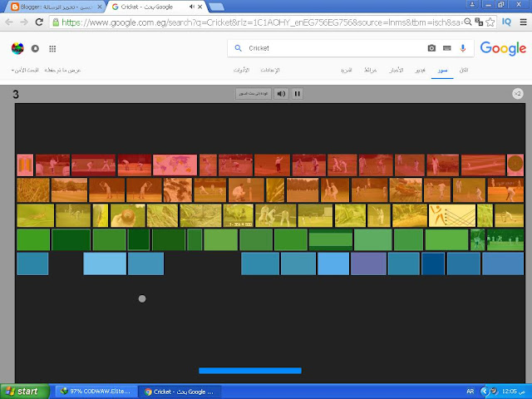This screenshot has height=399, width=532.
Task: Click the blue paddle bar
Action: (x=250, y=371)
